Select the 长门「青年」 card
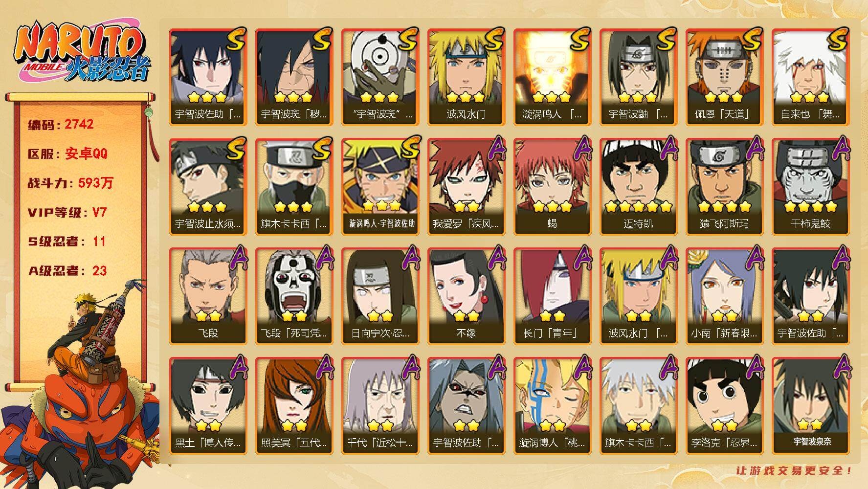This screenshot has width=868, height=489. click(x=552, y=296)
